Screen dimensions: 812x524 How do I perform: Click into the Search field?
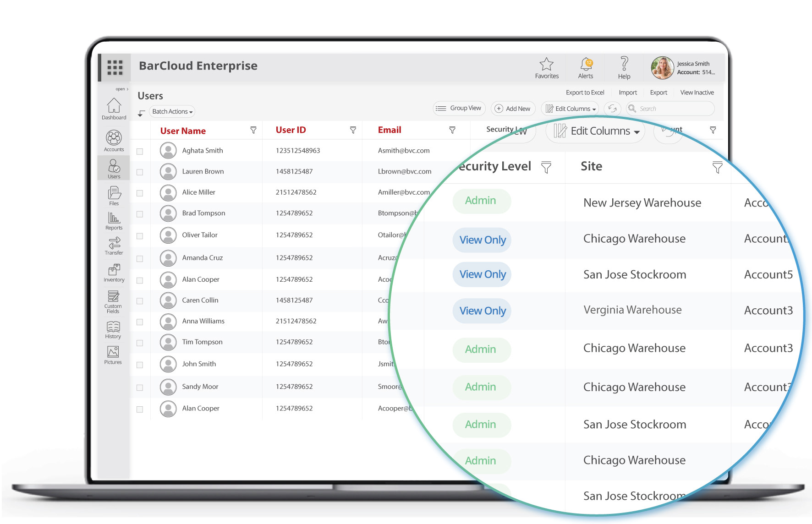click(670, 109)
